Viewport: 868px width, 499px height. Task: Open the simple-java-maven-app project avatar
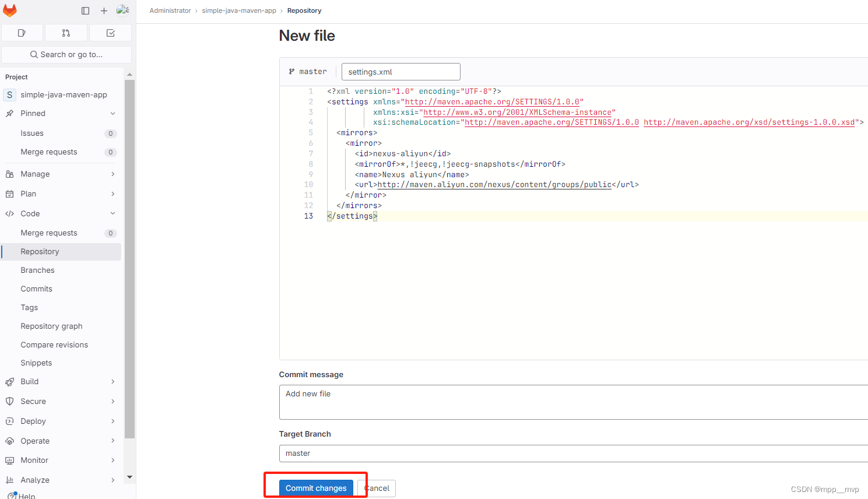pyautogui.click(x=9, y=94)
